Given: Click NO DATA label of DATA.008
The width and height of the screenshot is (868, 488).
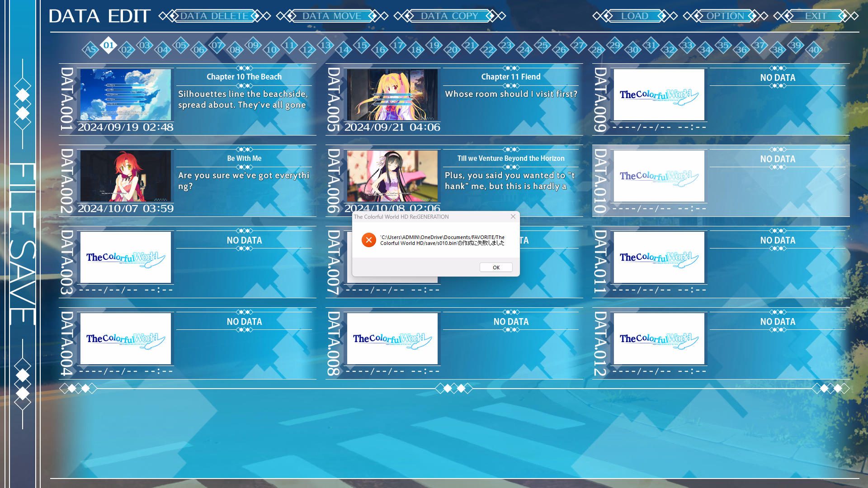Looking at the screenshot, I should [511, 322].
